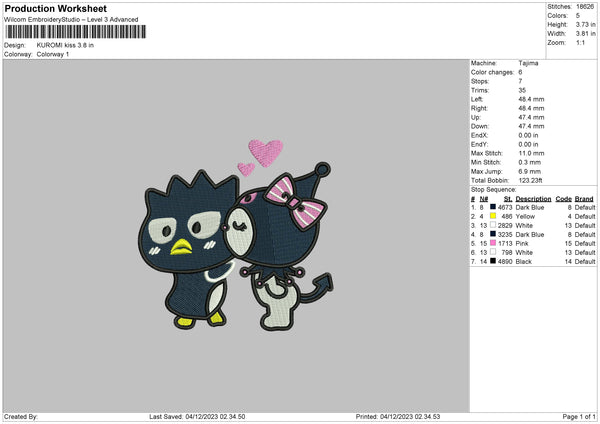Select the colorway value 'Colorway 1'

coord(53,54)
